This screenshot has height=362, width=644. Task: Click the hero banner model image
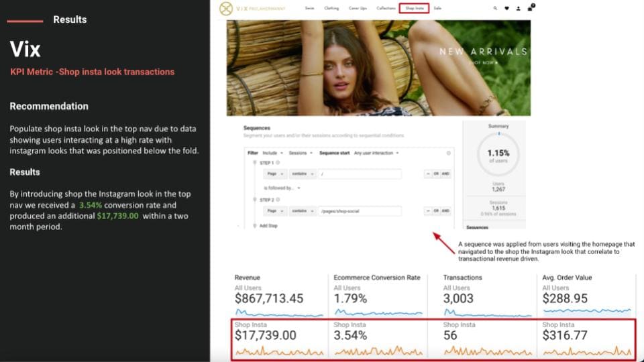coord(378,68)
